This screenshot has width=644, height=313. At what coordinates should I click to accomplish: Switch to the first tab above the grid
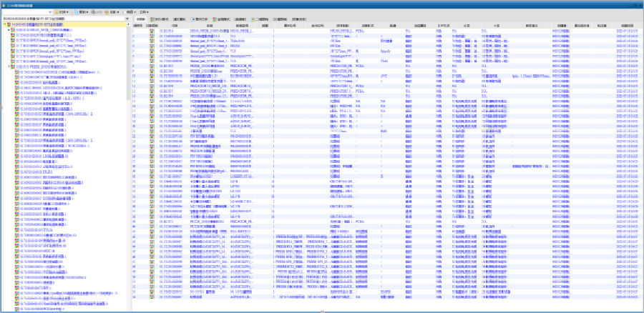point(140,19)
